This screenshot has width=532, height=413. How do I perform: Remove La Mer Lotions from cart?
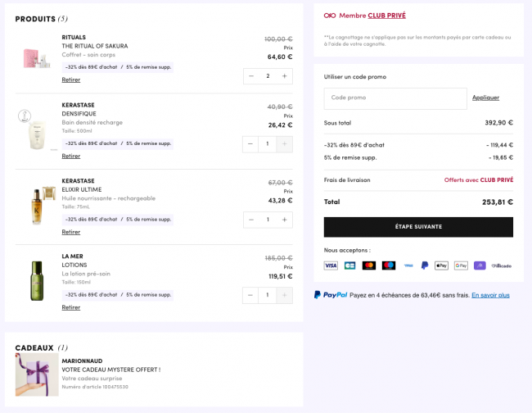pyautogui.click(x=71, y=307)
